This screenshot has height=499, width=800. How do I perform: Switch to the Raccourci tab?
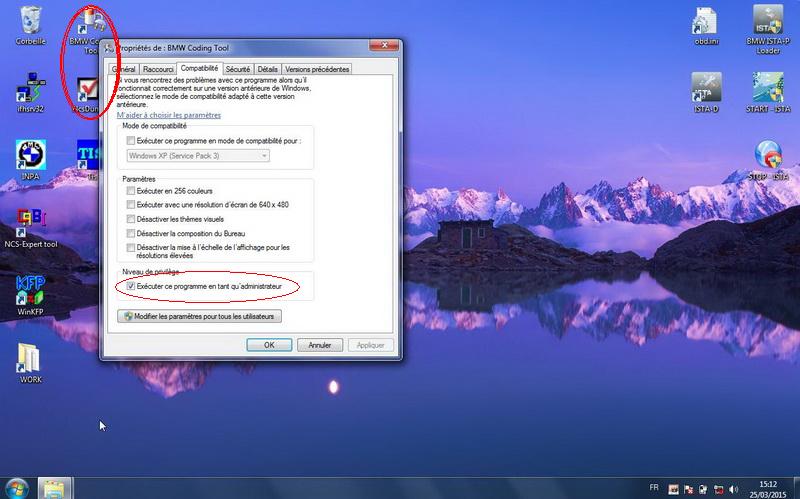click(x=158, y=69)
